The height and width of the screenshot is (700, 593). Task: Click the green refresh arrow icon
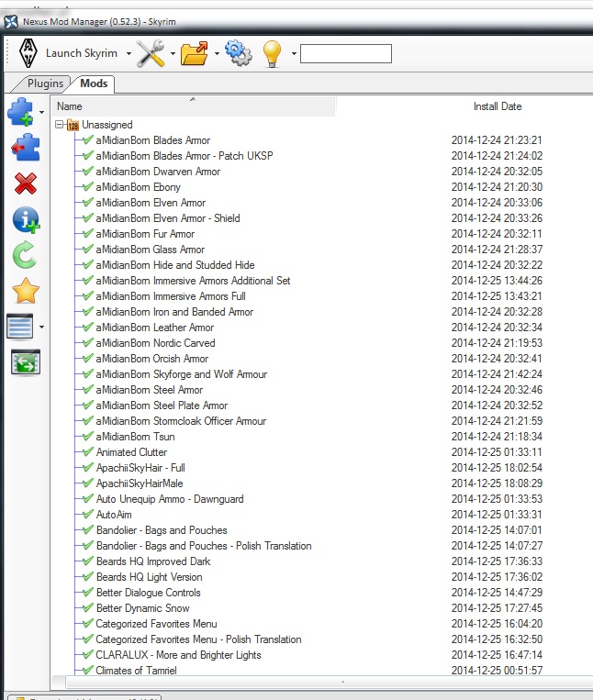pos(25,255)
